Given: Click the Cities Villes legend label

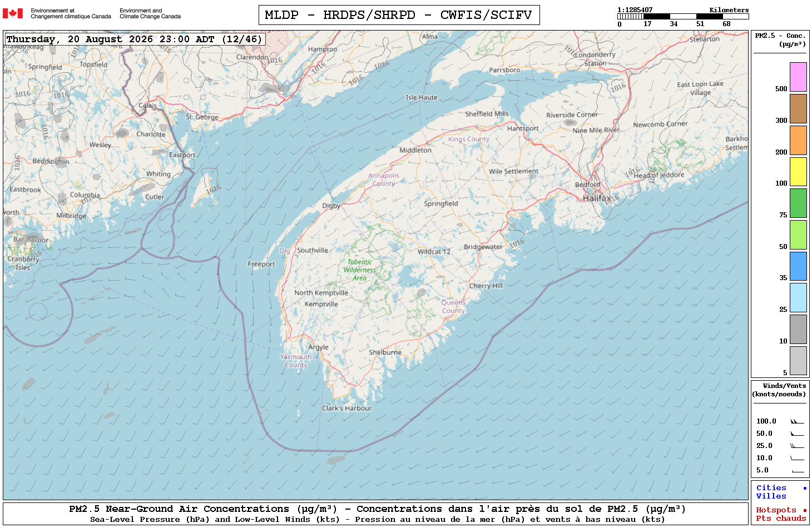Looking at the screenshot, I should tap(771, 492).
